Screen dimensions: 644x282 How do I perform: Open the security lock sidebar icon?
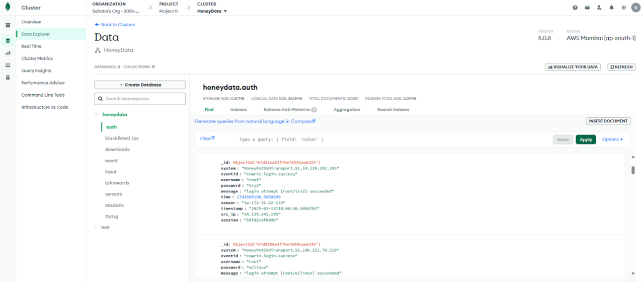pos(8,78)
